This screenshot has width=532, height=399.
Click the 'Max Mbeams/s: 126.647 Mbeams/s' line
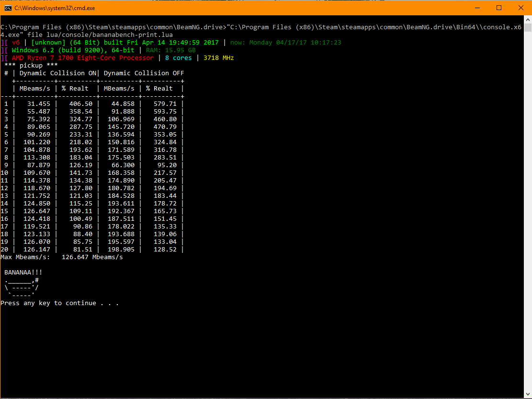[62, 257]
